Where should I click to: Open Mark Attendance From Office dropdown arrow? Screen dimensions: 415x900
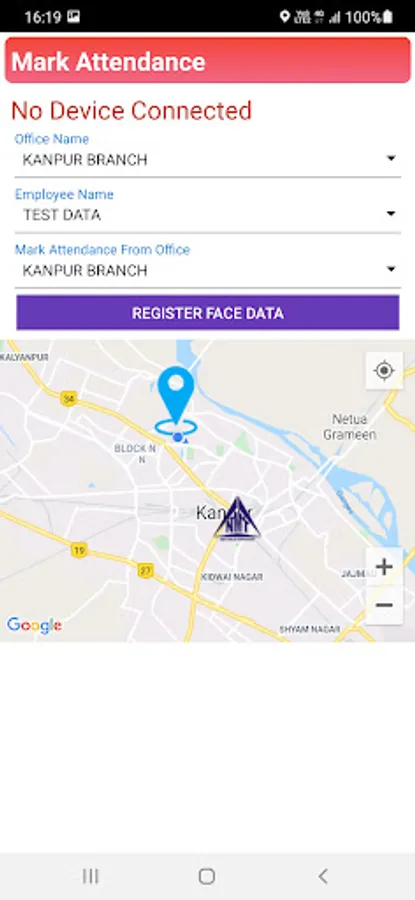391,269
